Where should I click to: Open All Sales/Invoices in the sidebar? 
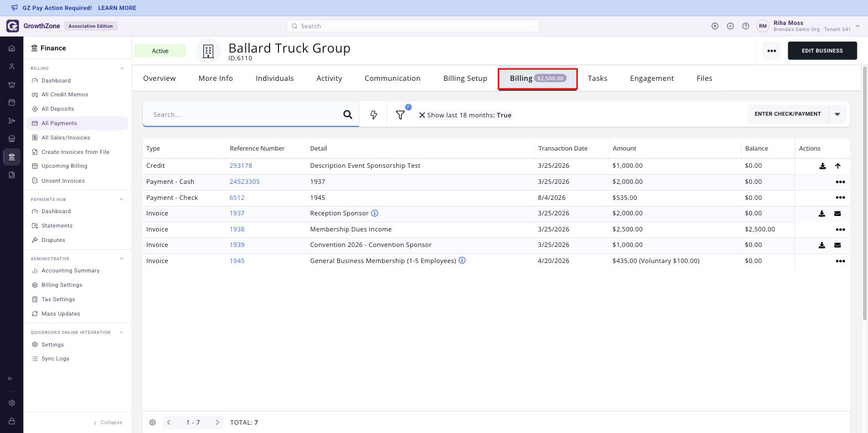pos(66,138)
